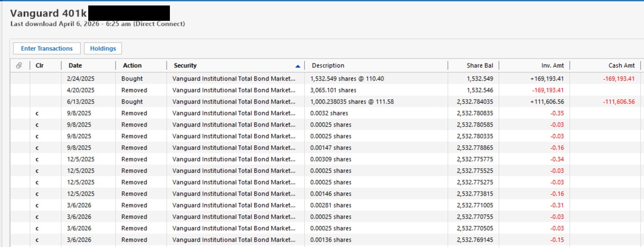The width and height of the screenshot is (644, 247).
Task: Click share balance 2,532.784035
Action: point(475,102)
